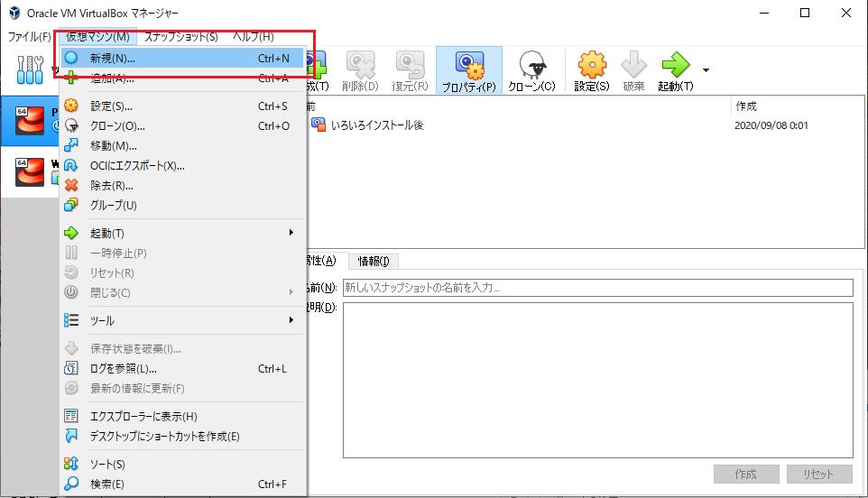Open the dropdown arrow beside 起動(T)

point(706,70)
